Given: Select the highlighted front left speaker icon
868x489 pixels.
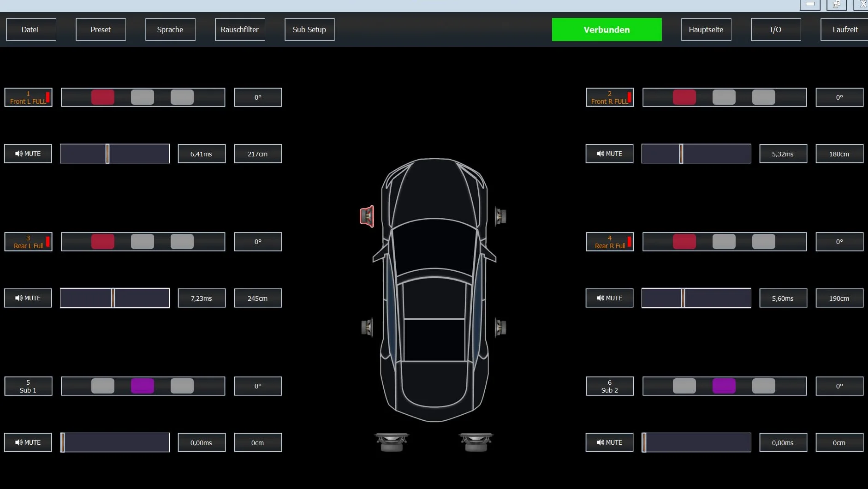Looking at the screenshot, I should click(x=367, y=216).
